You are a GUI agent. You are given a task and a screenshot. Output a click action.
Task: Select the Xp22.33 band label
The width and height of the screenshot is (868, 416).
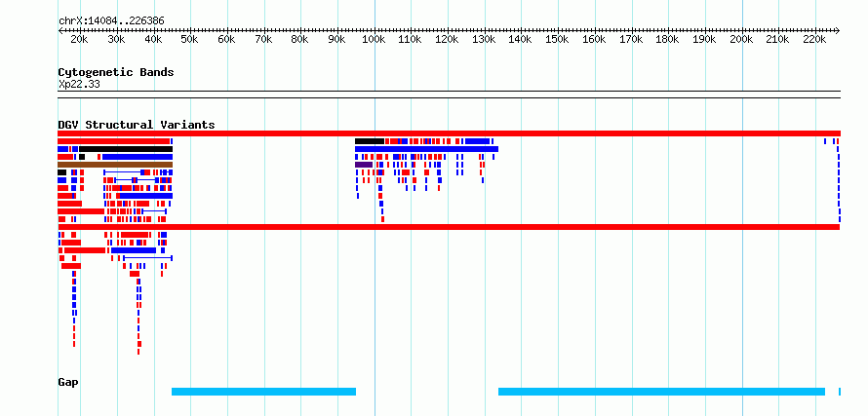point(79,85)
